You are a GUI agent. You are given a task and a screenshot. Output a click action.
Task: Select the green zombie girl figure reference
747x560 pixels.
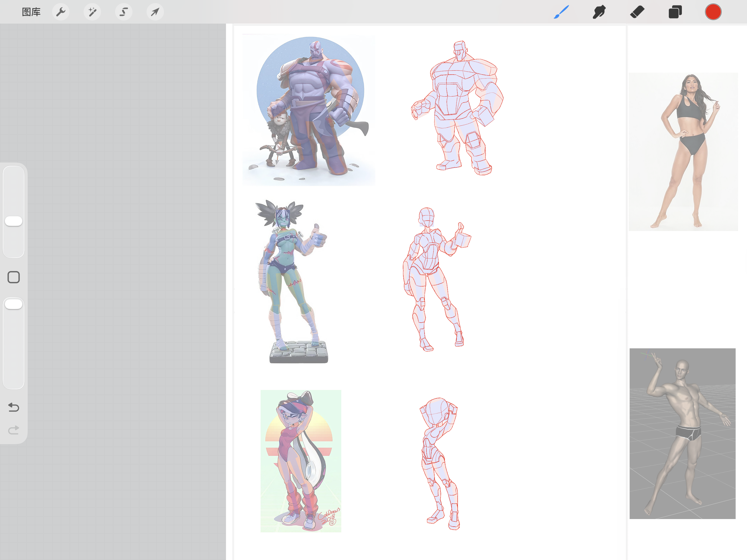point(292,282)
